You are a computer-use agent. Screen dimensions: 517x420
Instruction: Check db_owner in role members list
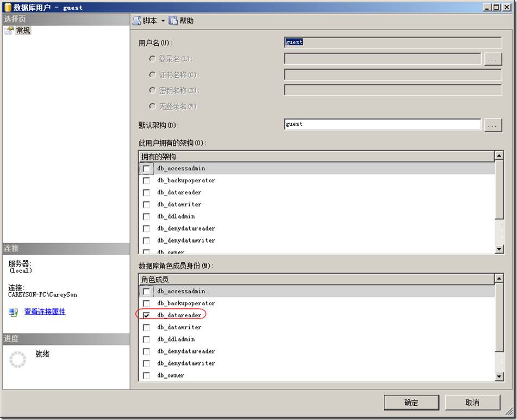[146, 375]
